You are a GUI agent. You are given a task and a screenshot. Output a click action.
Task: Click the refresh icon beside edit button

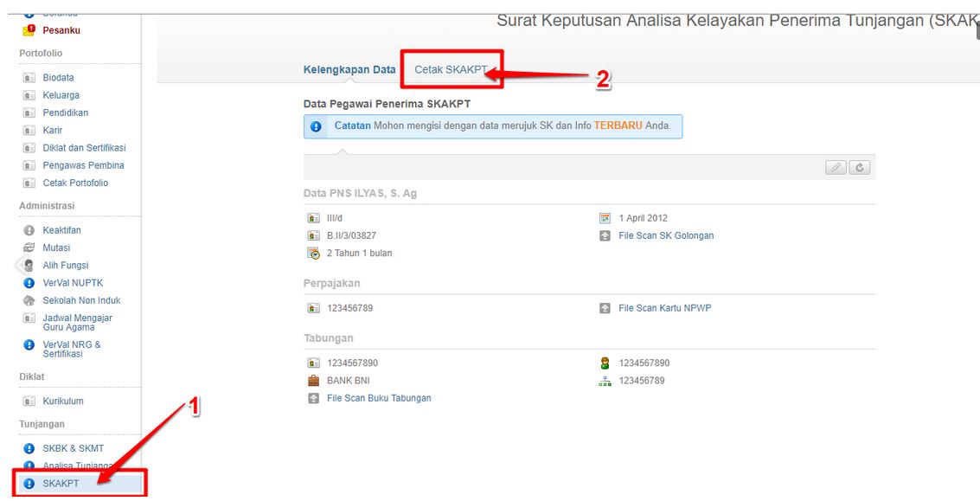coord(859,168)
